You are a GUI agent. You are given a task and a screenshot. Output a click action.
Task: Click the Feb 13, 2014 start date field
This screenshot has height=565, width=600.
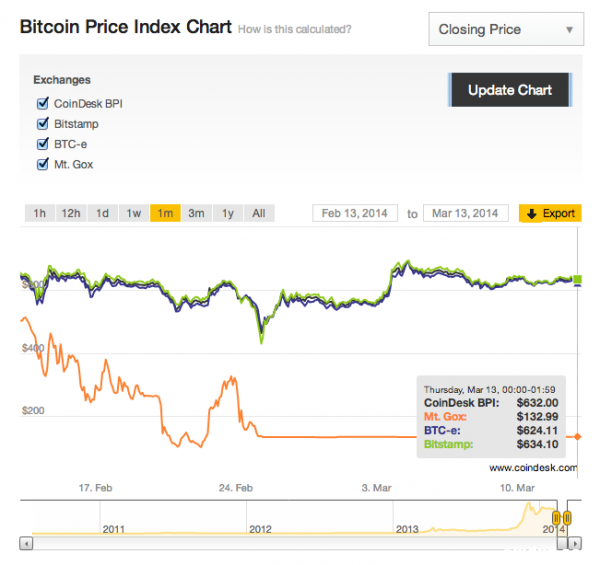click(355, 213)
